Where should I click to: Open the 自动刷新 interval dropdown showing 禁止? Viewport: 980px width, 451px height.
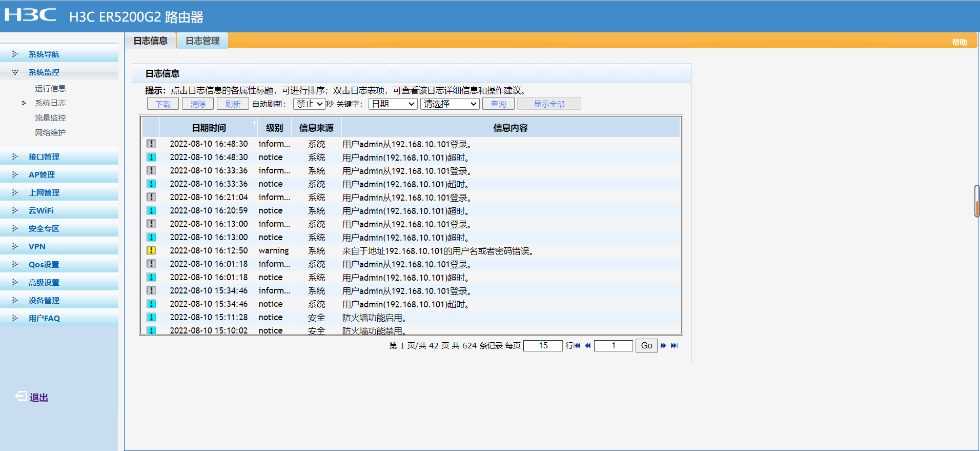[310, 104]
